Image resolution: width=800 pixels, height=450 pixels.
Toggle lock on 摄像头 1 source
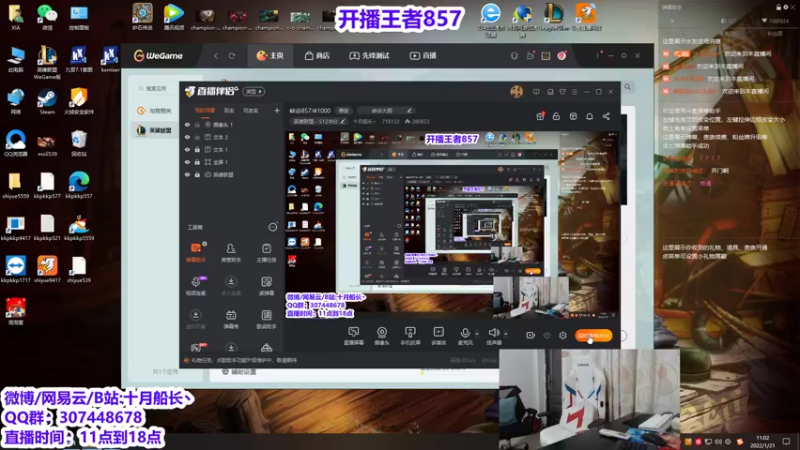click(197, 124)
